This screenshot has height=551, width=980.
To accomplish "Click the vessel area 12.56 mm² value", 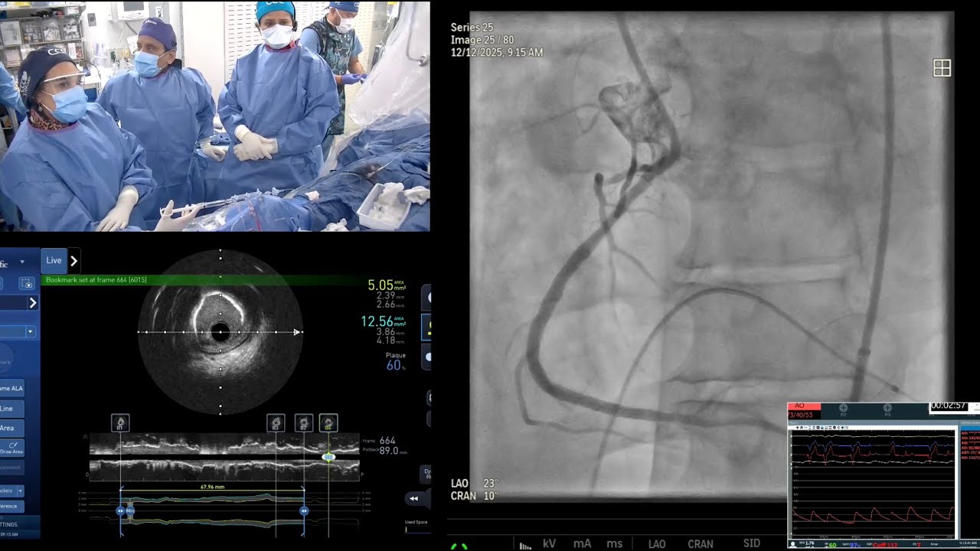I will pyautogui.click(x=384, y=321).
